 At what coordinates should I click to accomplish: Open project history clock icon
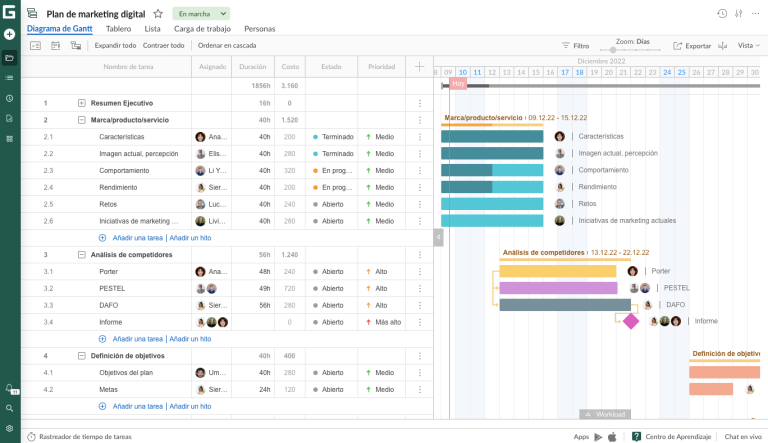(722, 14)
